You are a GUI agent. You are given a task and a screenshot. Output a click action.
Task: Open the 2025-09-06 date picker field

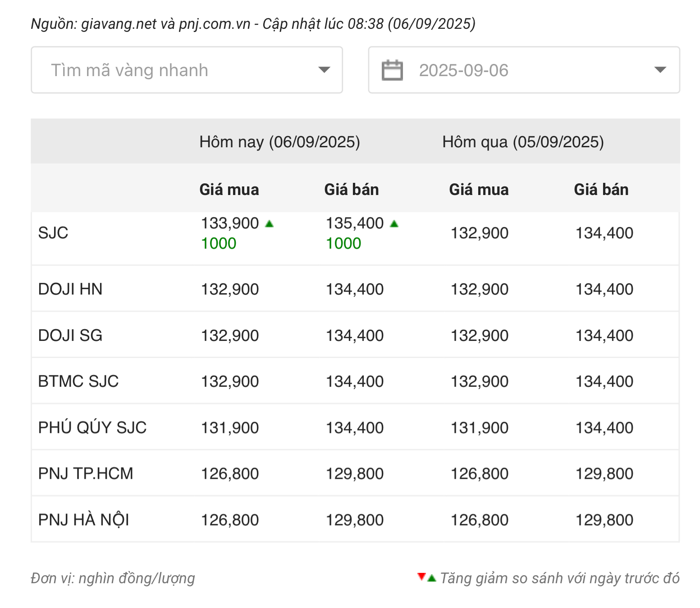click(463, 70)
